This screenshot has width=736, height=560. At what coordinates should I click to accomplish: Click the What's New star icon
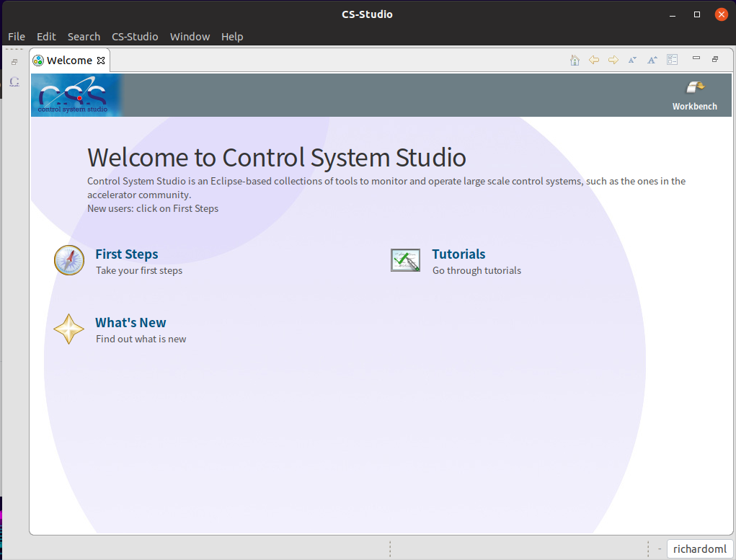click(68, 329)
